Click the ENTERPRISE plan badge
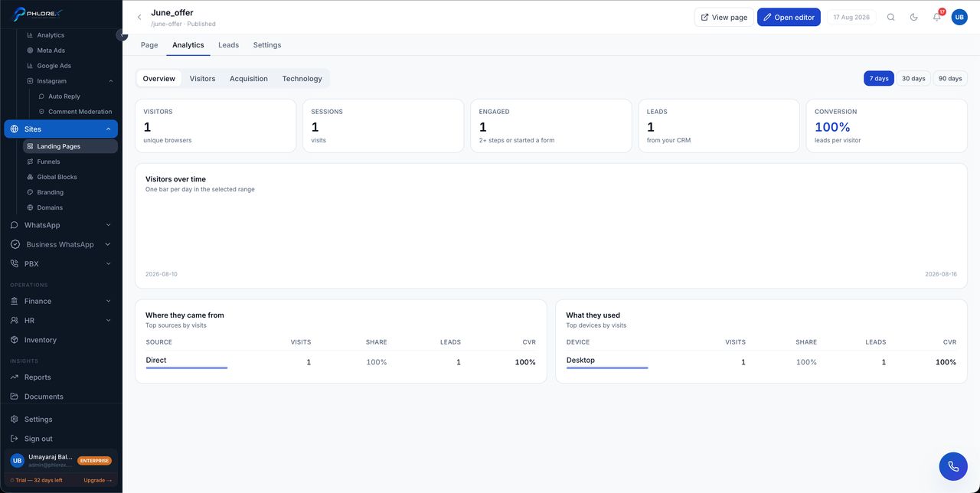 (x=95, y=461)
